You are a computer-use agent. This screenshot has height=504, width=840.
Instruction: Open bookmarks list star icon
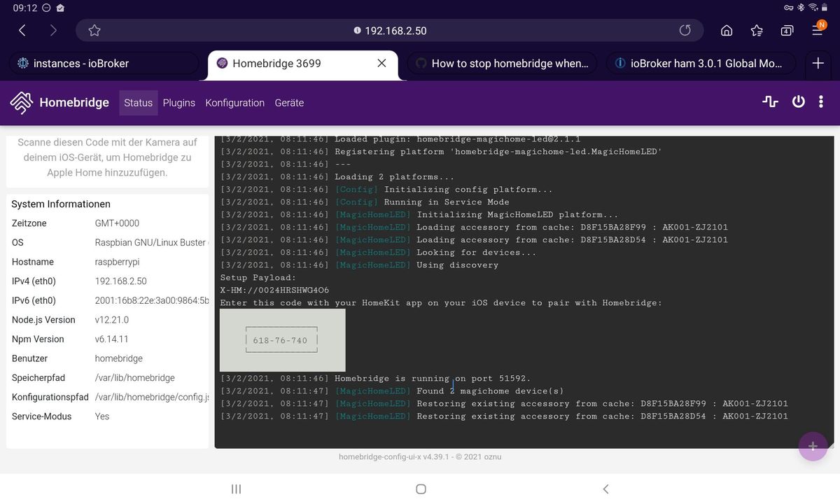757,30
